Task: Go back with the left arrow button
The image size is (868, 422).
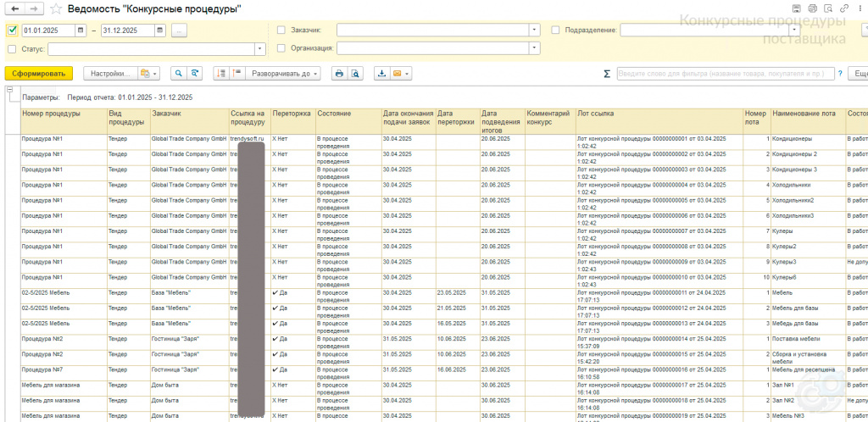Action: point(15,8)
